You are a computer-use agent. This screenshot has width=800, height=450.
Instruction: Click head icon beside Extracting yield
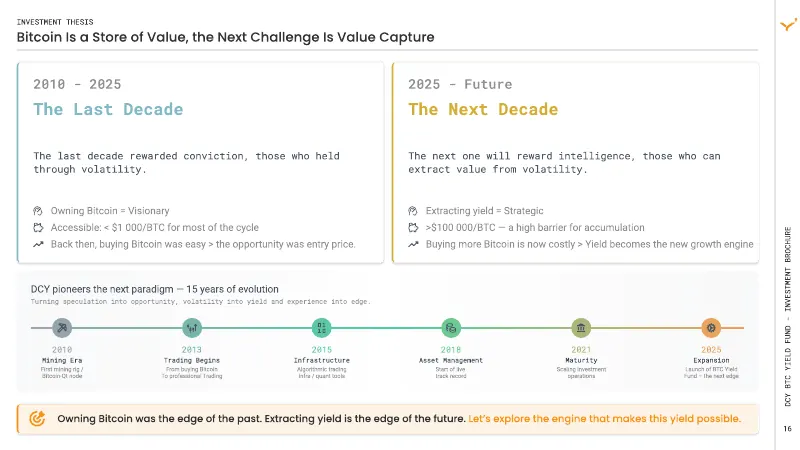click(x=413, y=211)
